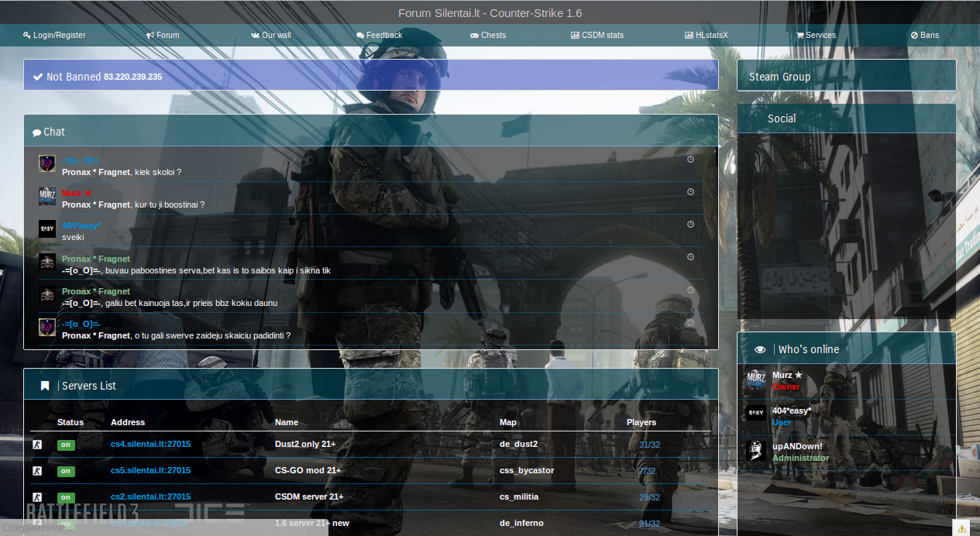Open CSDM stats in the navbar

(x=597, y=35)
